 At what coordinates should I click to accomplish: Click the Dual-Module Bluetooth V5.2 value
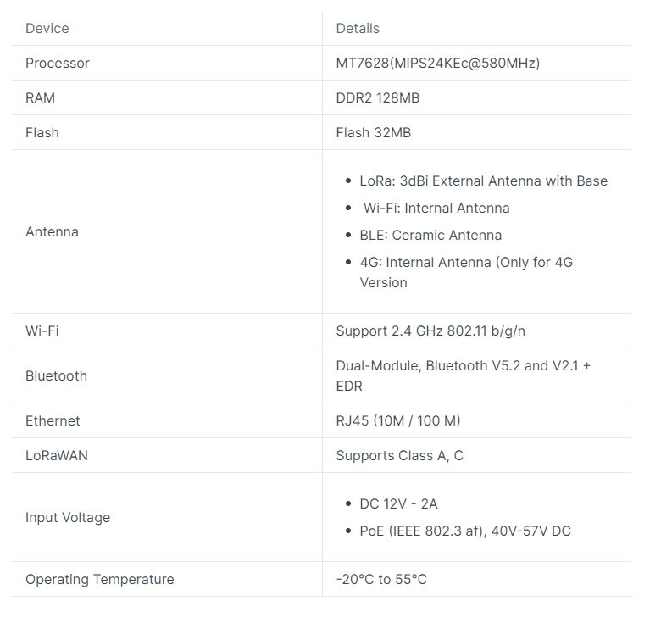(x=463, y=375)
